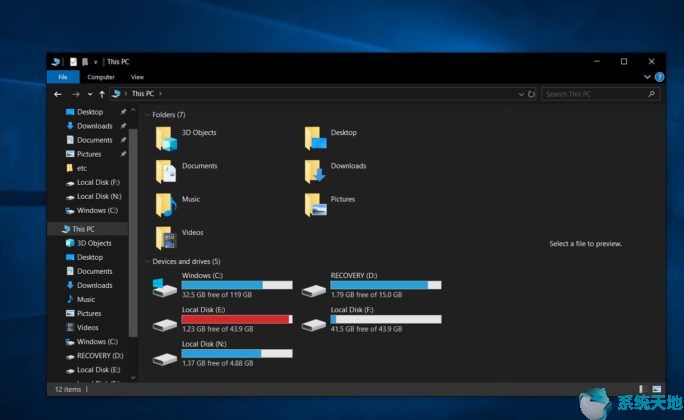Viewport: 684px width, 420px height.
Task: Collapse the Devices and drives (5) group
Action: coord(147,262)
